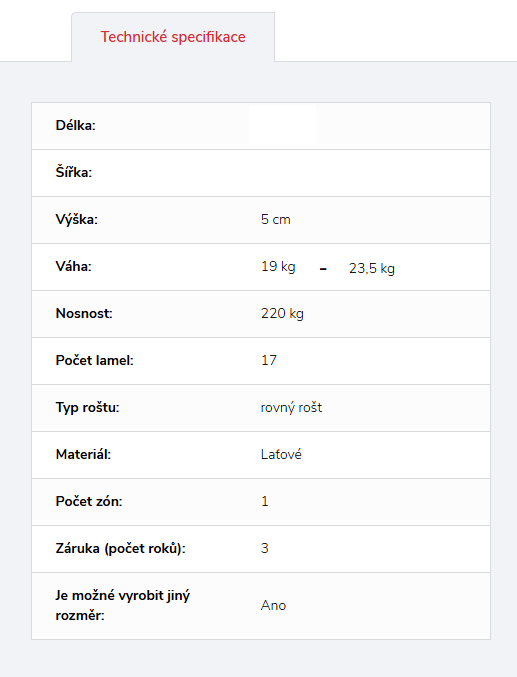Image resolution: width=517 pixels, height=677 pixels.
Task: Click the Délka label
Action: pos(76,126)
